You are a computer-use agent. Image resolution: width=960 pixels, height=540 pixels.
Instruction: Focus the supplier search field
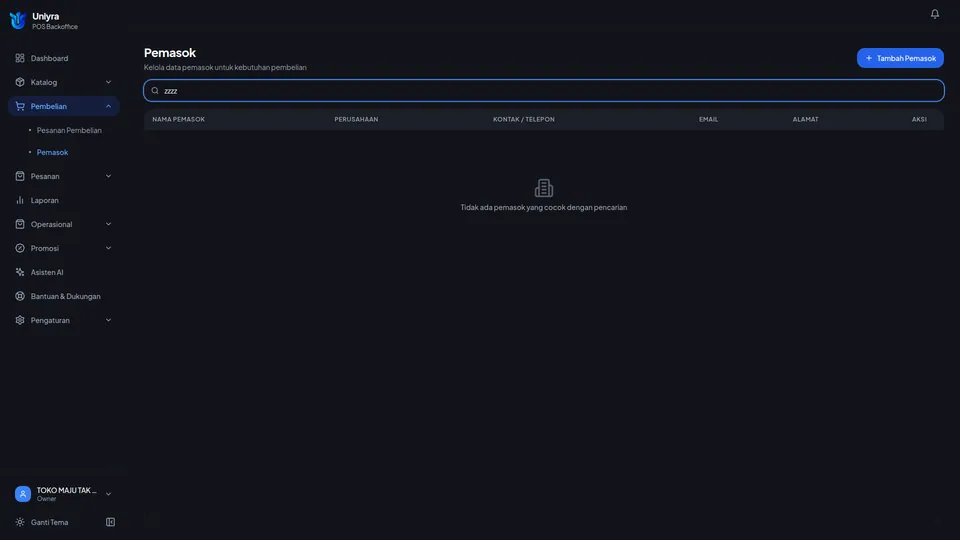coord(544,91)
